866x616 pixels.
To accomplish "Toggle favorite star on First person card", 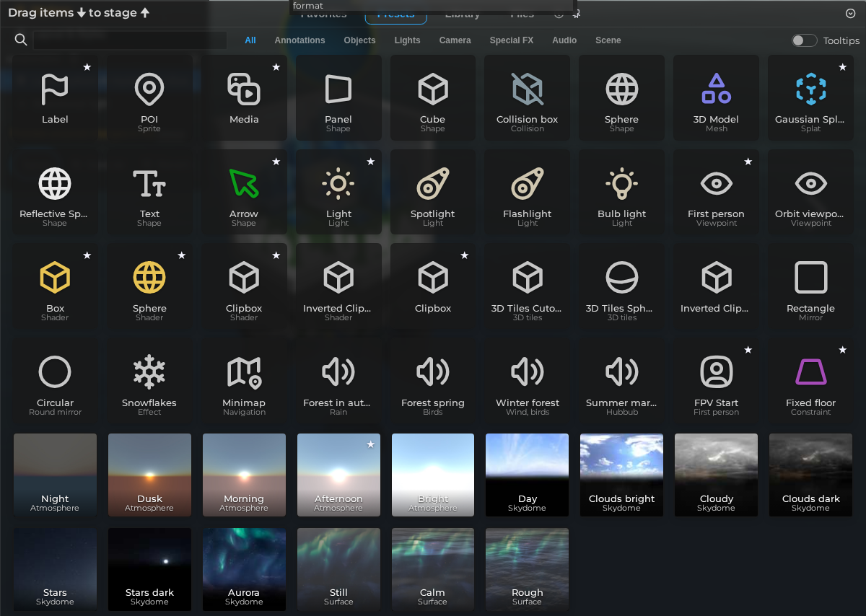I will point(748,162).
